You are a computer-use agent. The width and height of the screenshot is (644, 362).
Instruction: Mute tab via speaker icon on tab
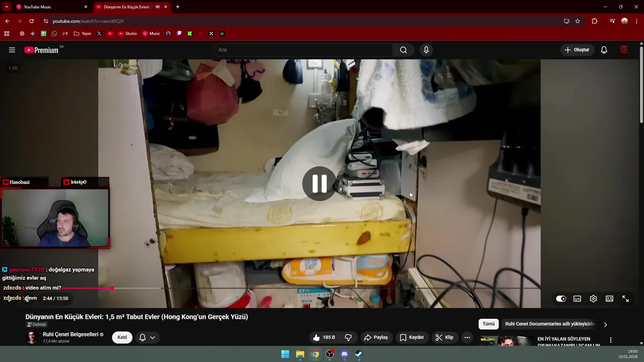[157, 7]
